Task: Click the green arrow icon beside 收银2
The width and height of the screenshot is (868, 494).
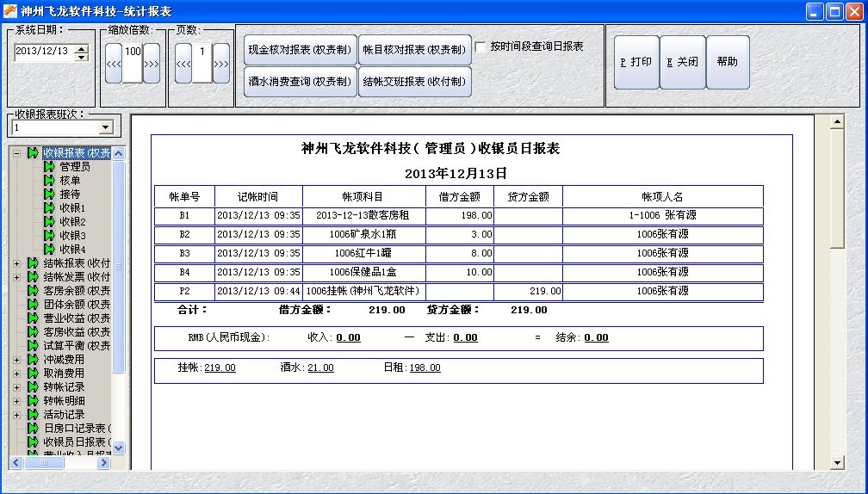Action: tap(49, 222)
